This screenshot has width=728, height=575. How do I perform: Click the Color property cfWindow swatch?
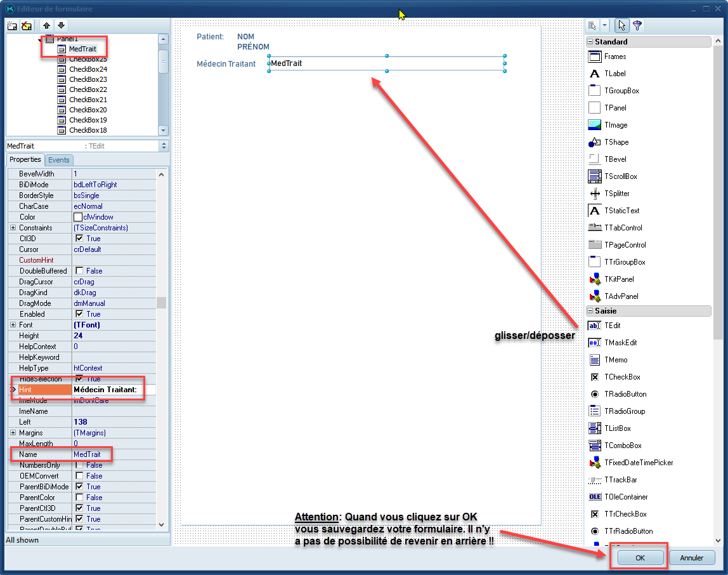(79, 217)
